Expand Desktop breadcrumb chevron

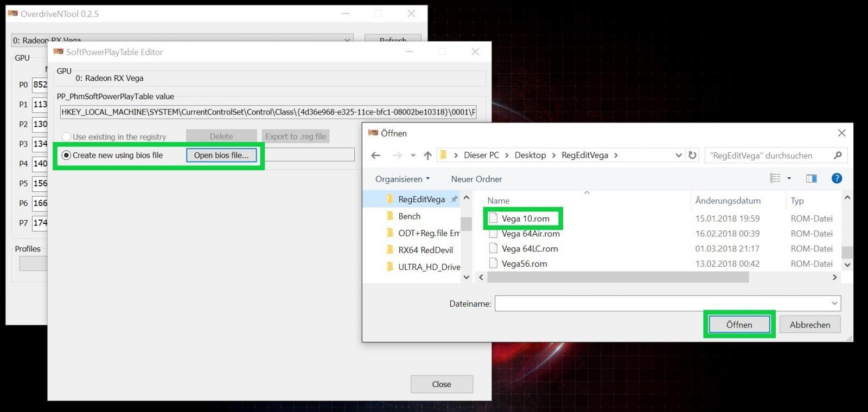click(553, 156)
